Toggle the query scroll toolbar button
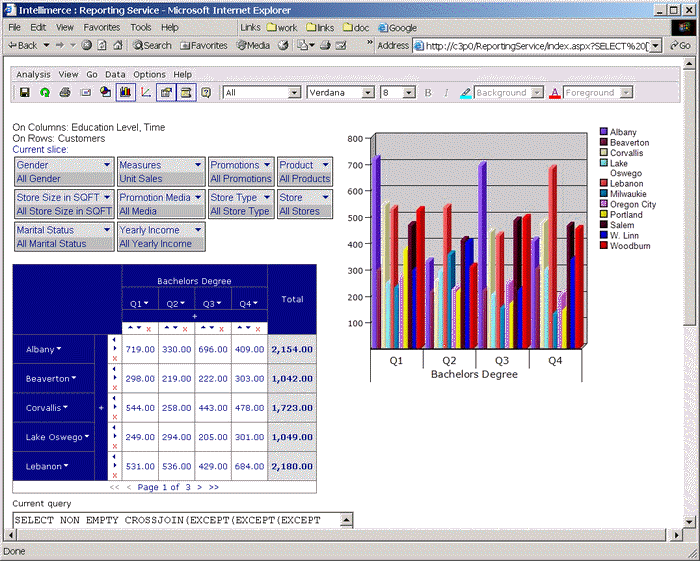The height and width of the screenshot is (561, 700). pyautogui.click(x=186, y=92)
